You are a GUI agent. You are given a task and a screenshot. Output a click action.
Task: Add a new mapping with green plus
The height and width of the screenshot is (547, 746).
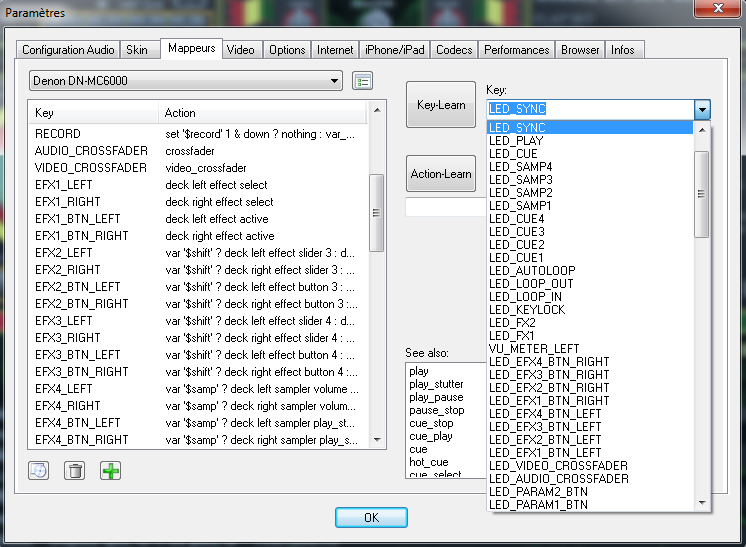(110, 470)
